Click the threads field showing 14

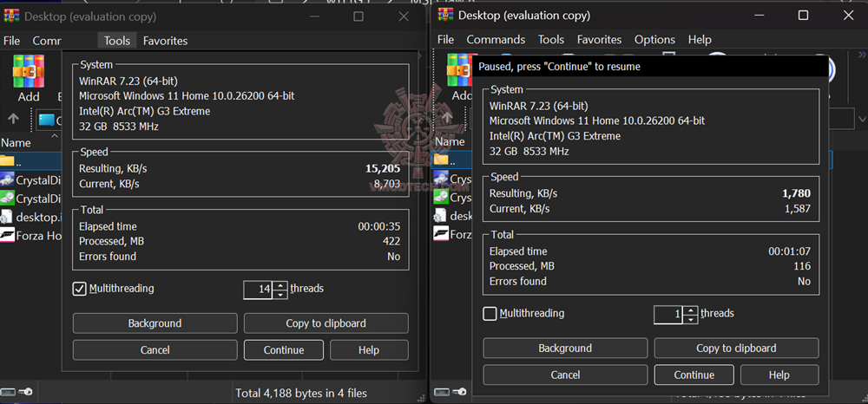pos(259,290)
